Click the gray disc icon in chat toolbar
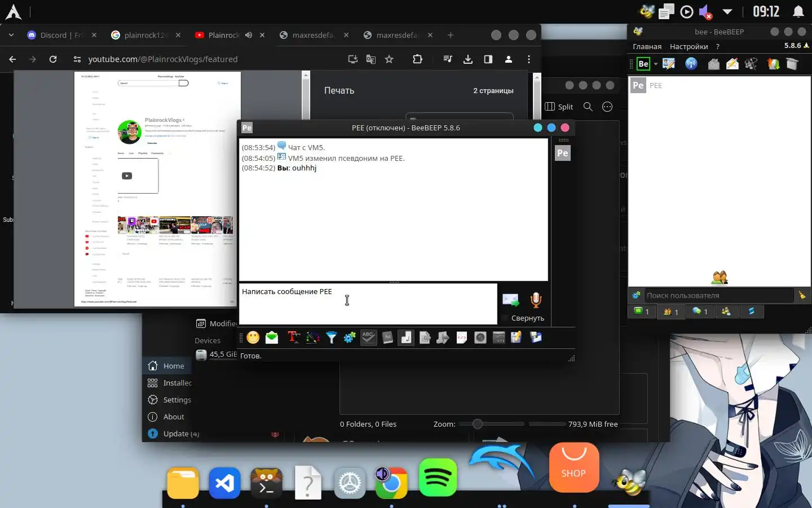The image size is (812, 508). coord(480,338)
